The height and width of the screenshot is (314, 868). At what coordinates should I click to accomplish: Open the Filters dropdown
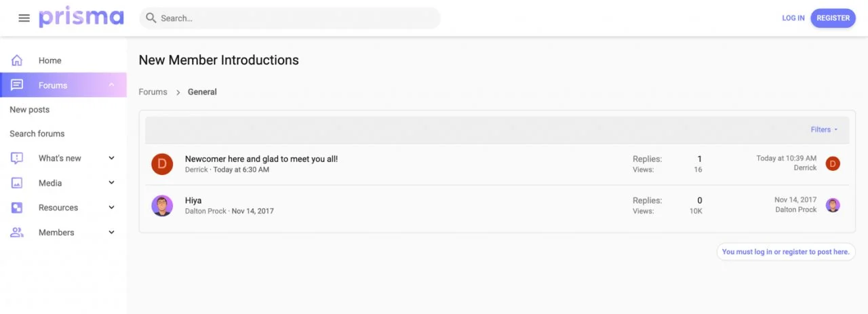(824, 130)
